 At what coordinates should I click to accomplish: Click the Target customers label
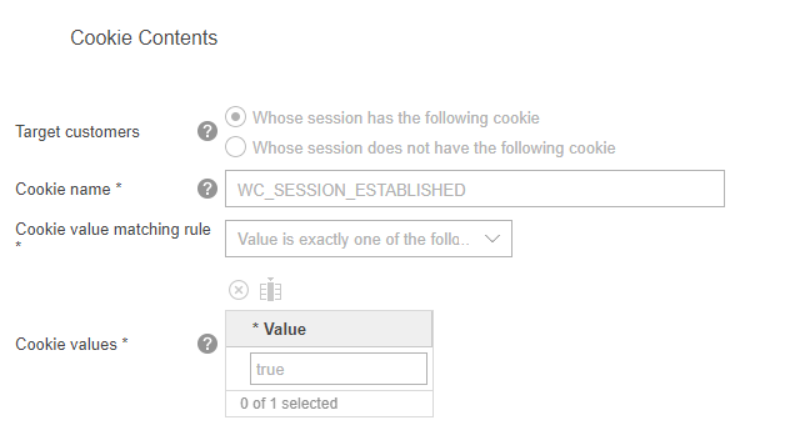coord(78,132)
